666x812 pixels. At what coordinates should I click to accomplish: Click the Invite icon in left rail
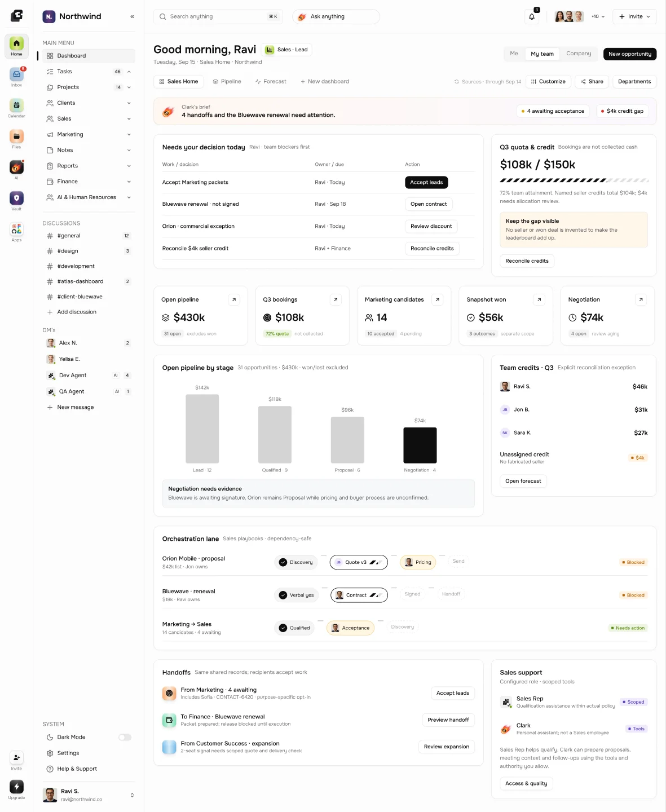tap(16, 757)
